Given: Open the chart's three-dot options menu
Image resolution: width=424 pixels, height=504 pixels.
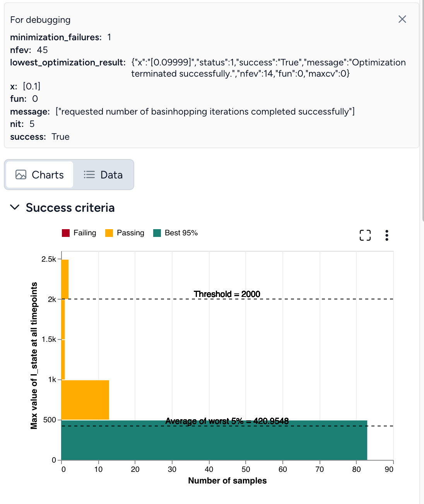Looking at the screenshot, I should click(x=386, y=235).
